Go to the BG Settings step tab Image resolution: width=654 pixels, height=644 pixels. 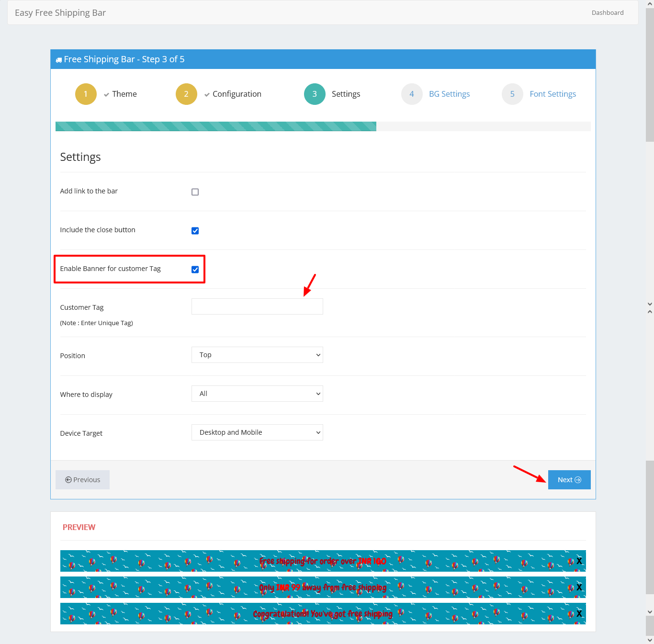tap(449, 94)
